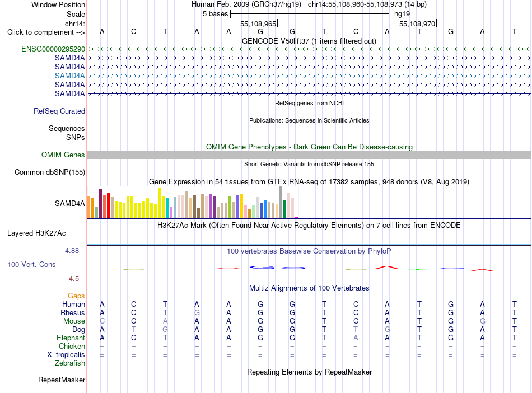Click the red A peak in PhyloP track

(387, 268)
